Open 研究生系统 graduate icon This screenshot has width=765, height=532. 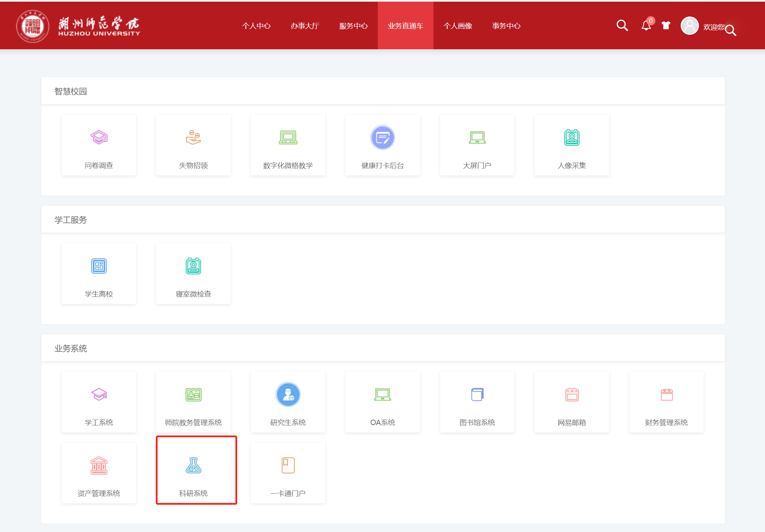click(288, 394)
